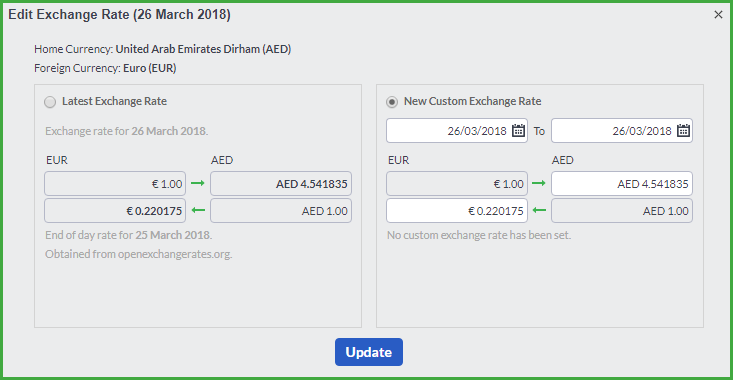Click green right arrow in Custom Exchange Rate panel
The width and height of the screenshot is (733, 380).
tap(539, 183)
